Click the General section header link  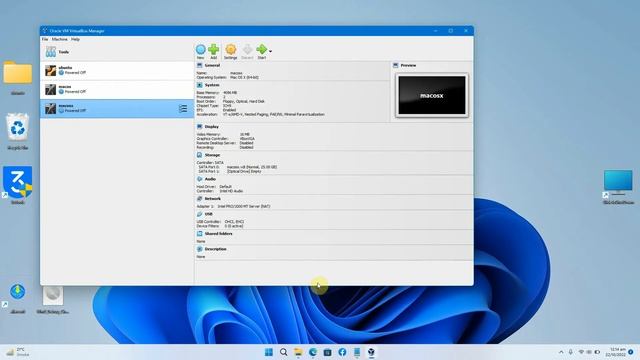coord(212,65)
